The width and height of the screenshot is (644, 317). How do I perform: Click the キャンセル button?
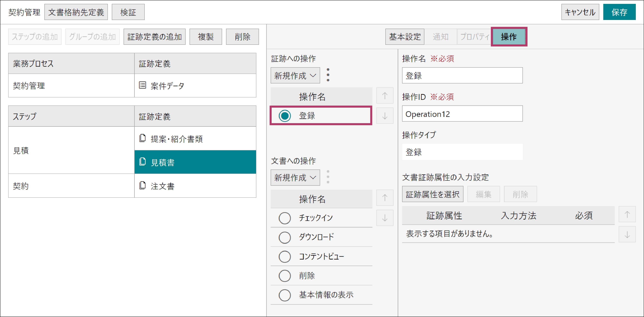pos(580,12)
